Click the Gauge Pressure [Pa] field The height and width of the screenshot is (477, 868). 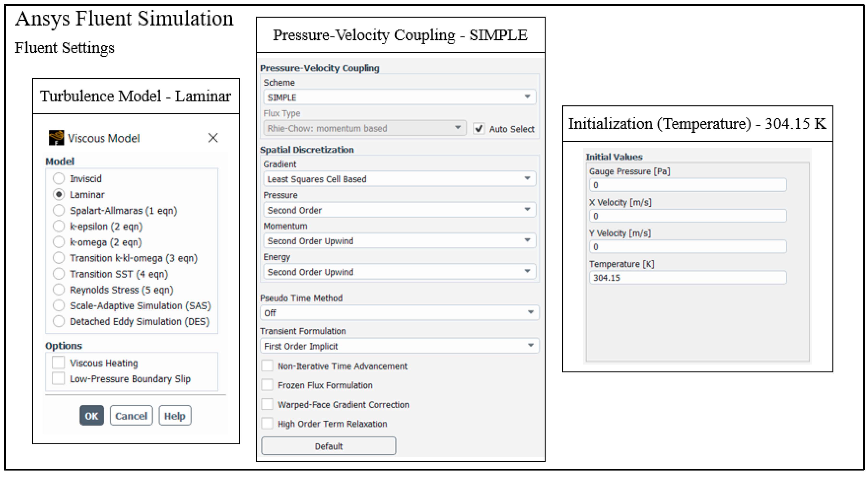[687, 185]
